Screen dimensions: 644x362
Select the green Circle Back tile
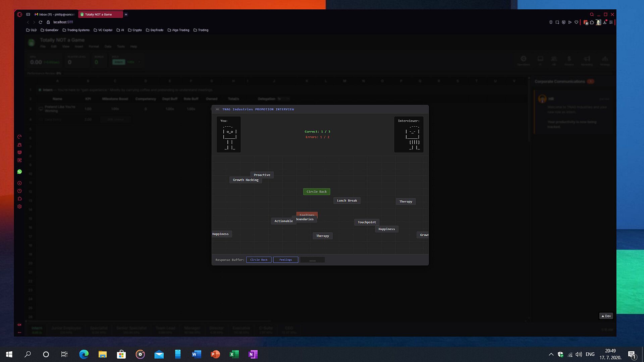[x=316, y=192]
